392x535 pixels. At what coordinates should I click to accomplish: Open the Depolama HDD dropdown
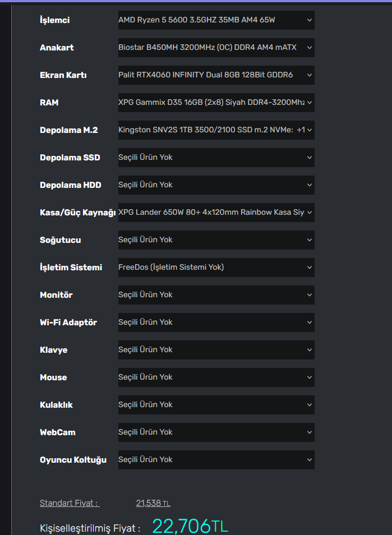tap(216, 185)
